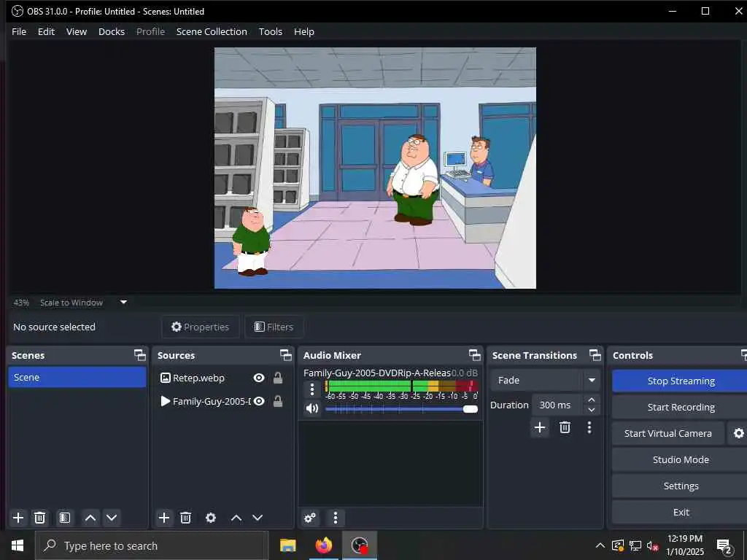Add a scene transition with the plus icon
Screen dimensions: 747x560
(x=540, y=427)
